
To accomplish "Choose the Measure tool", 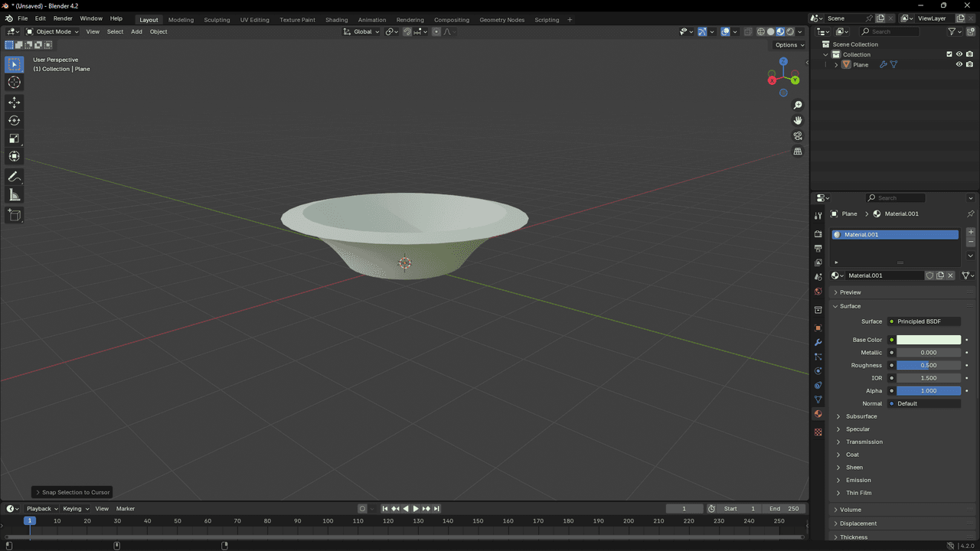I will (x=14, y=195).
